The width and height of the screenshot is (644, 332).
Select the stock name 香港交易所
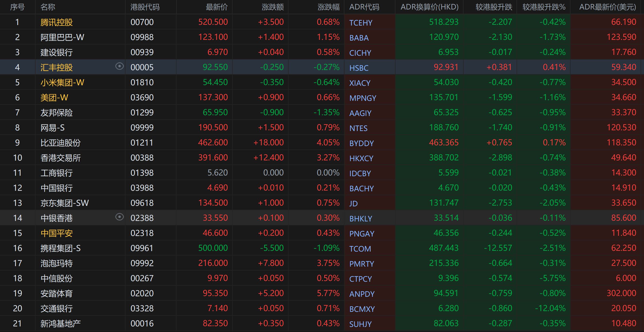[61, 158]
